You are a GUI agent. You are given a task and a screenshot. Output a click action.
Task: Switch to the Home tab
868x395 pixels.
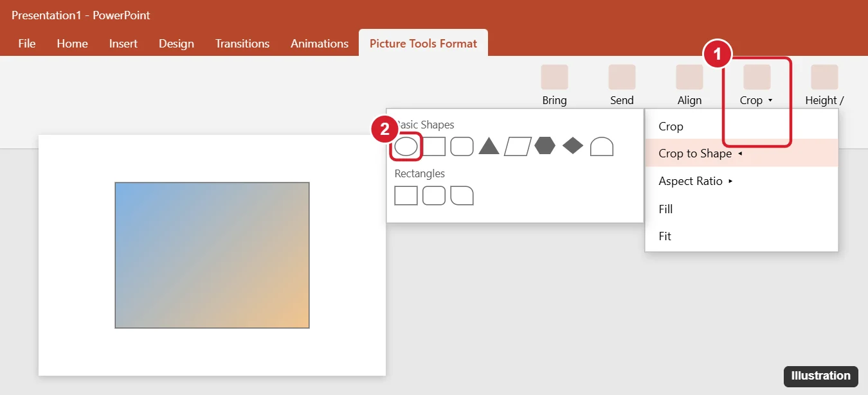(72, 44)
